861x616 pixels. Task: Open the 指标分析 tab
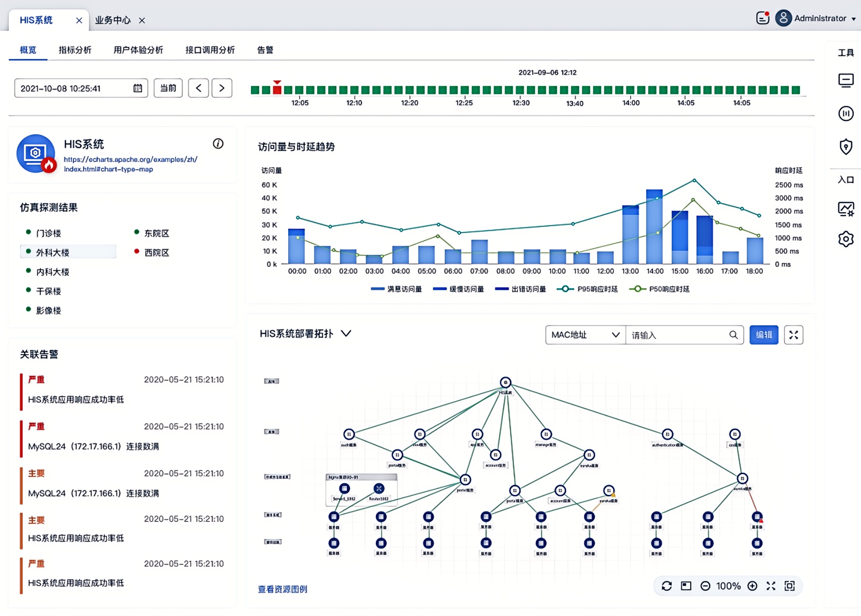(75, 50)
